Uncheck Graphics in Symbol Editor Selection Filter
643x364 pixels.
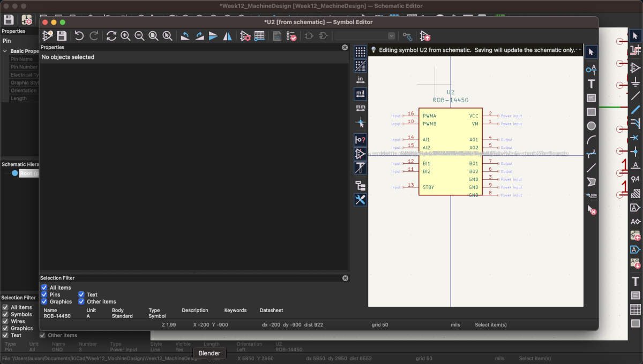coord(44,301)
